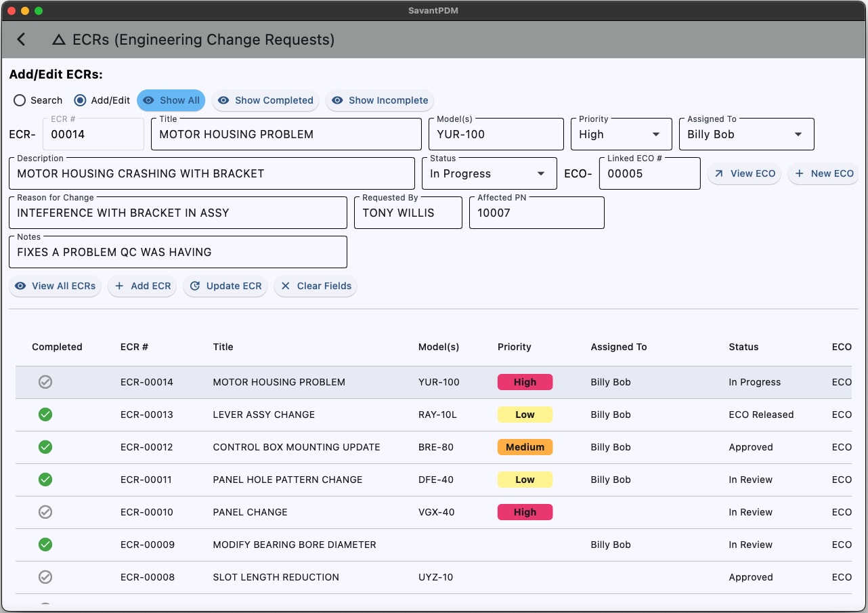Screen dimensions: 868x613
Task: Click gray checkmark icon for ECR-00010
Action: (x=45, y=512)
